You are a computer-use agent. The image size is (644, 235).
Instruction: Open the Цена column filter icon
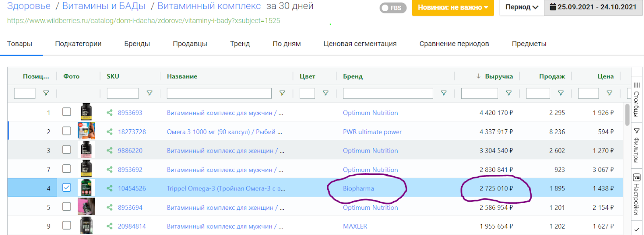(609, 93)
